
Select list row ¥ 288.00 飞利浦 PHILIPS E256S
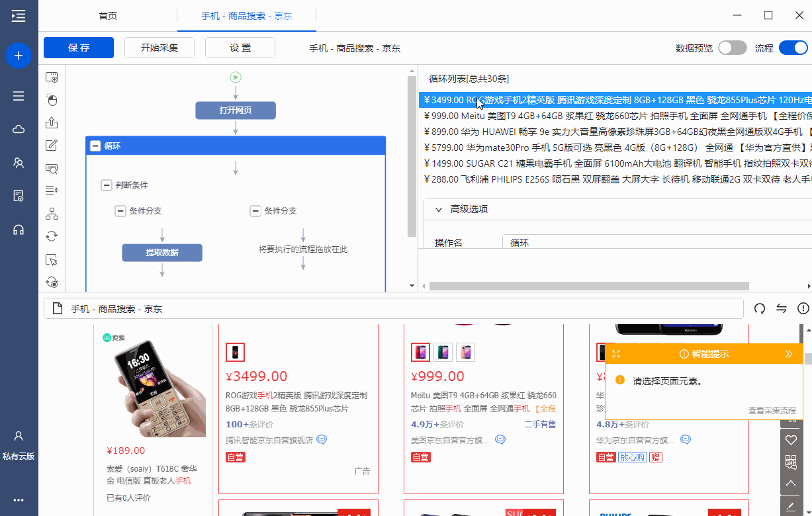coord(615,179)
